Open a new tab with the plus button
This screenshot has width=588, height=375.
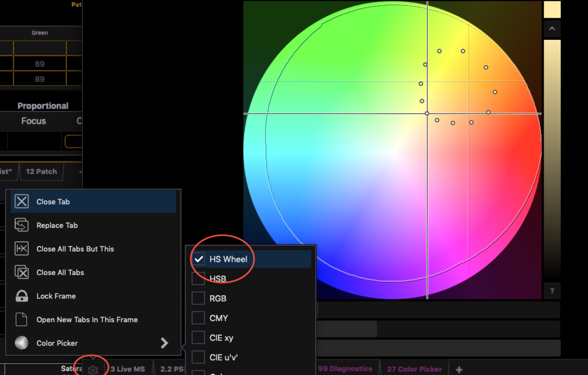460,369
